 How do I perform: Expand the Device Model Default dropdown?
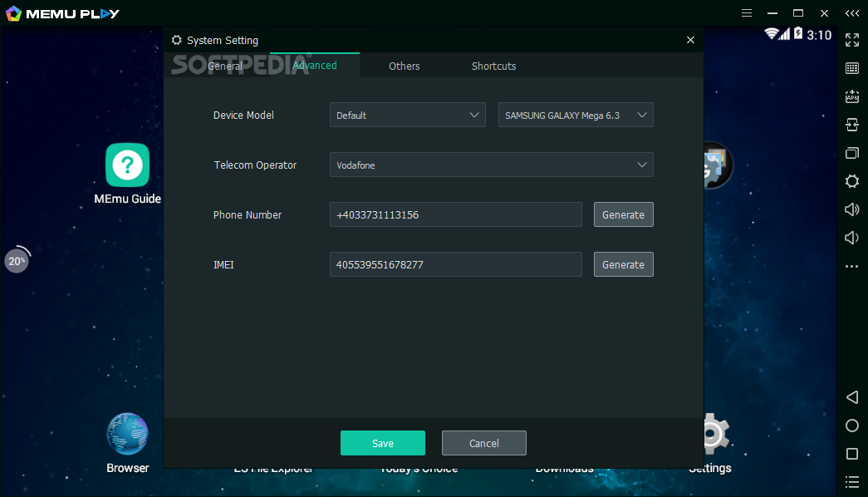click(408, 115)
